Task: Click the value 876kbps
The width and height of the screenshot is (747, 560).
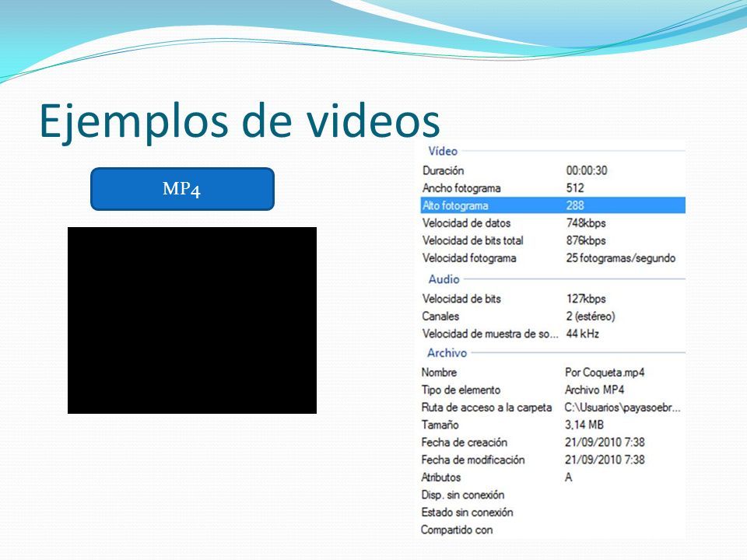Action: (586, 240)
